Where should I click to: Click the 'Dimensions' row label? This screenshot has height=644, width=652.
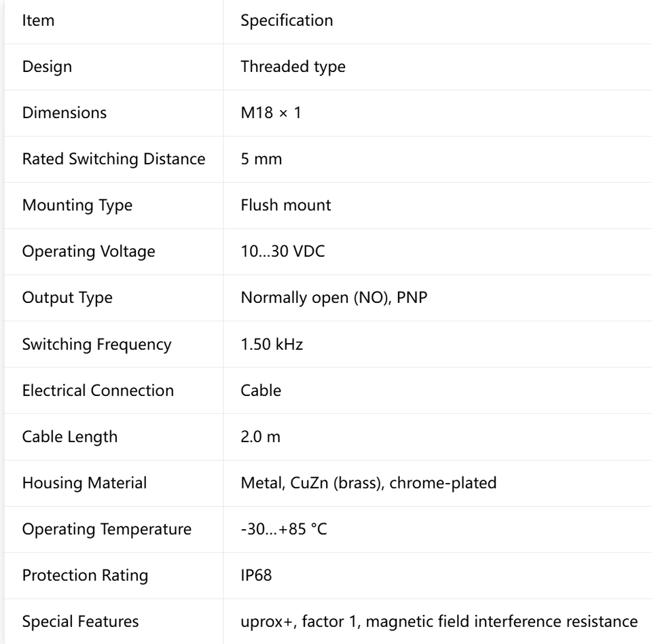click(65, 113)
